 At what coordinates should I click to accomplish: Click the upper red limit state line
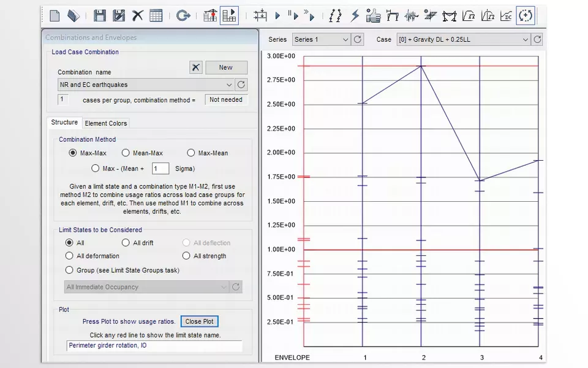421,66
